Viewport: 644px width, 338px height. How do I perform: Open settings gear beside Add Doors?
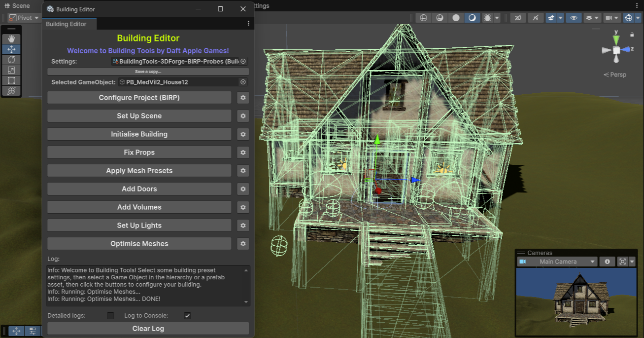(242, 189)
